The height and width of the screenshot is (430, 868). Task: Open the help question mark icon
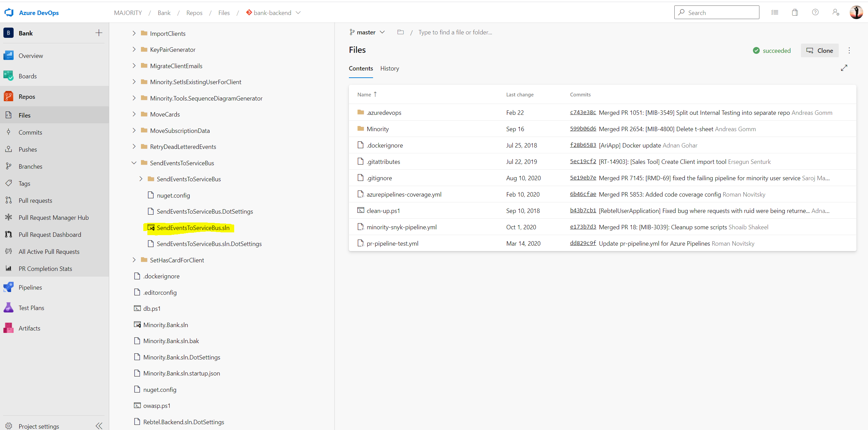(815, 13)
